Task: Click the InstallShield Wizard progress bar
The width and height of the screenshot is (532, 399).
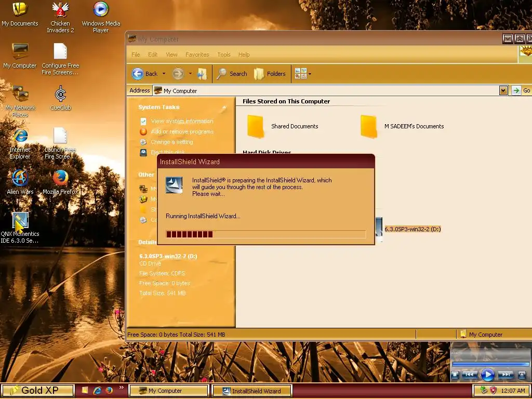Action: coord(265,234)
